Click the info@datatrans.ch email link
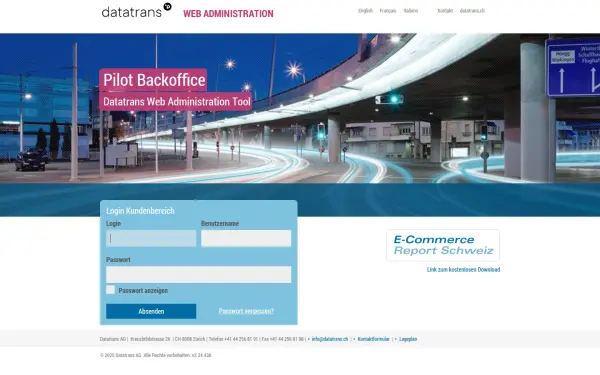600x375 pixels. pyautogui.click(x=330, y=339)
